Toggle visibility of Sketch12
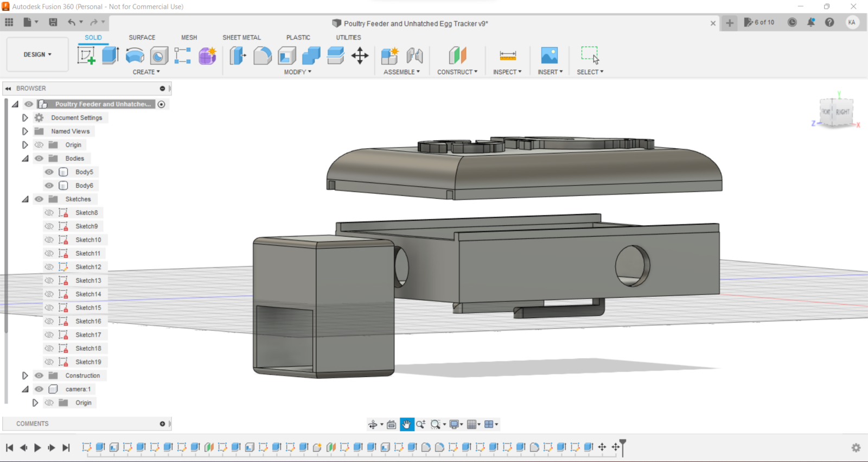The width and height of the screenshot is (868, 462). tap(49, 267)
